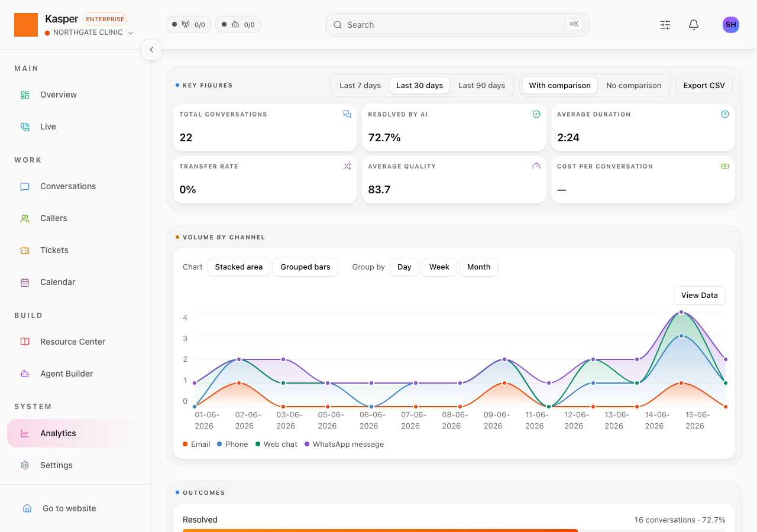Click the '72.7%' resolved by AI value
This screenshot has width=757, height=532.
click(384, 138)
